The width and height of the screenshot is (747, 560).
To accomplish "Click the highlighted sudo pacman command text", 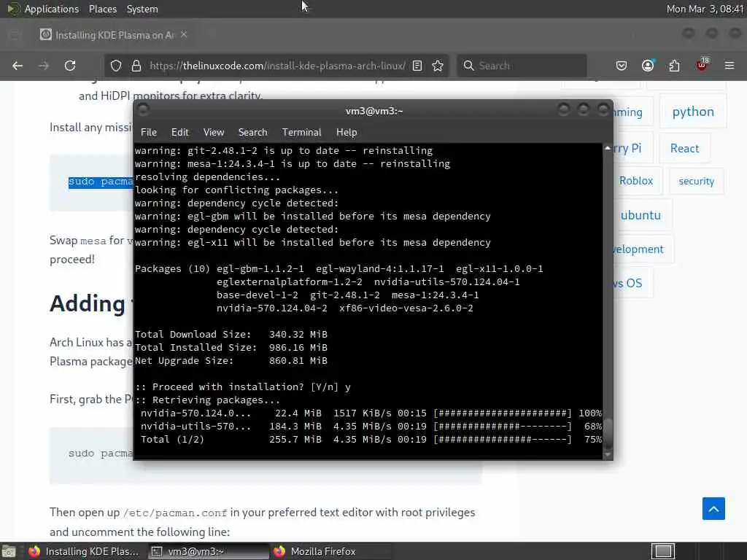I will pos(101,182).
